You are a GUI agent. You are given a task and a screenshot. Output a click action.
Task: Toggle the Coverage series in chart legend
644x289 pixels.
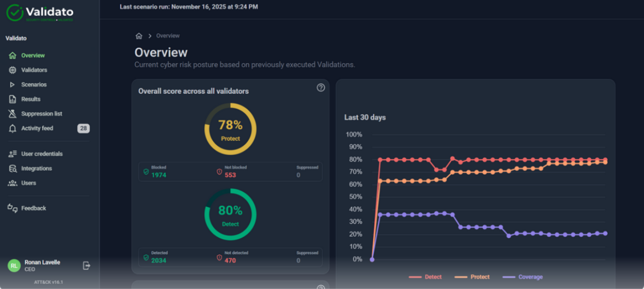(522, 277)
